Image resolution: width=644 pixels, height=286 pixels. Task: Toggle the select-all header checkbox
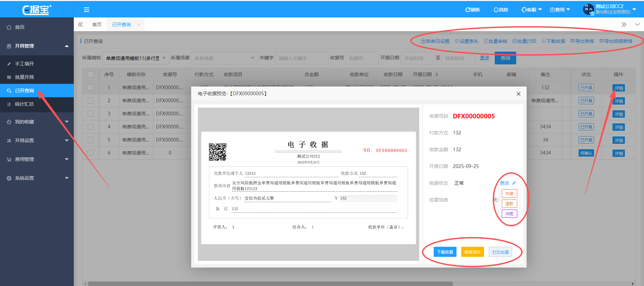pos(91,74)
